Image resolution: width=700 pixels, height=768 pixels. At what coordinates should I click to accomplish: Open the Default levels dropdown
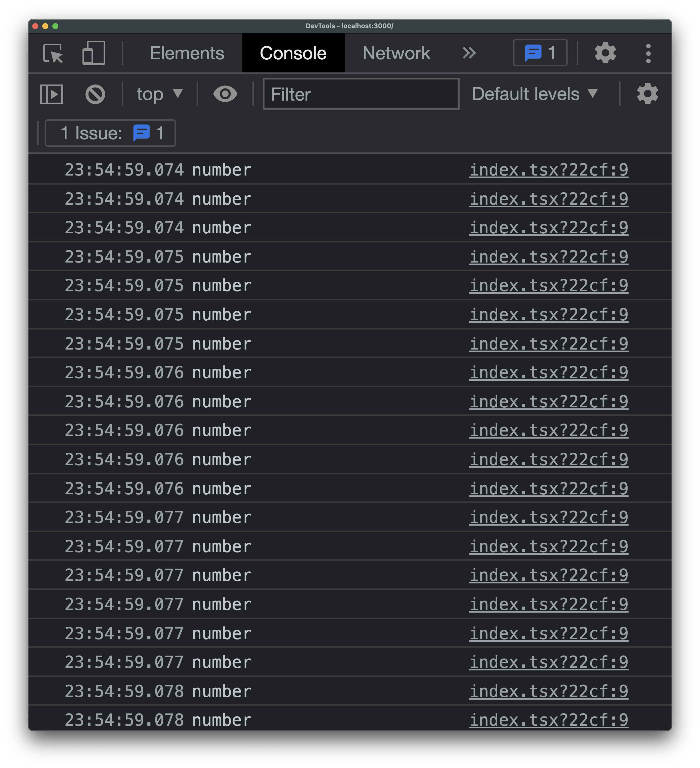[535, 94]
